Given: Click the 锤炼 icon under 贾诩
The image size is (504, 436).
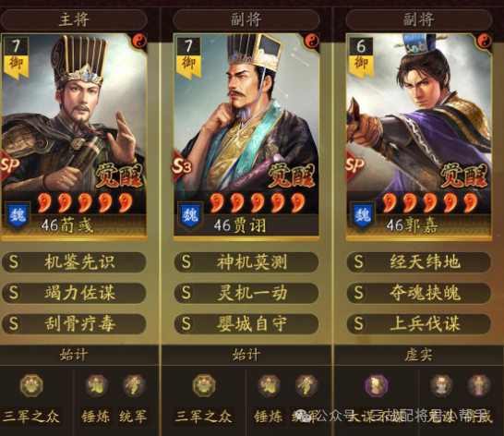Looking at the screenshot, I should [269, 385].
